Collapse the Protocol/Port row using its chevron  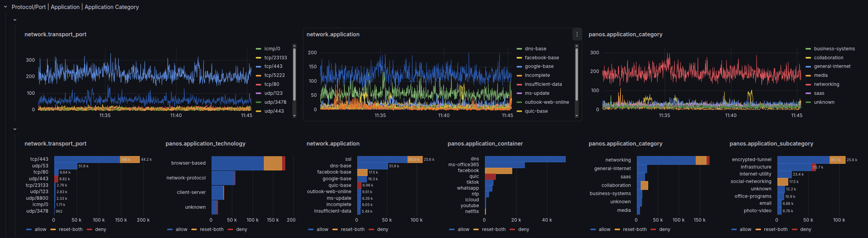click(5, 7)
